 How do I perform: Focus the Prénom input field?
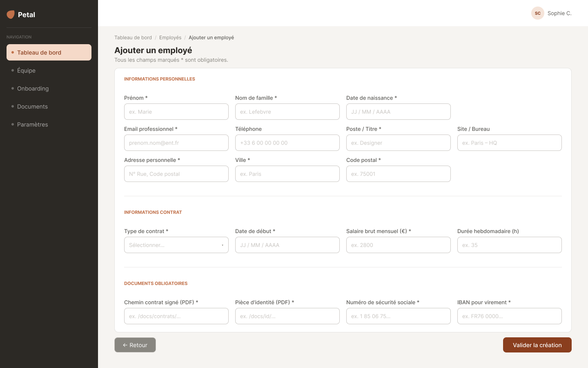coord(176,112)
